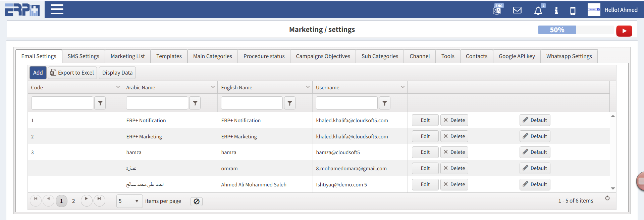Open the mail envelope inbox icon
Screen dimensions: 644x220
(x=517, y=10)
